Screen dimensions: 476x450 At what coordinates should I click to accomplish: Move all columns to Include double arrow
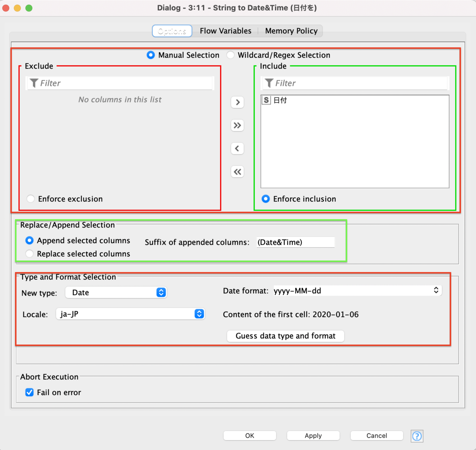pos(237,125)
